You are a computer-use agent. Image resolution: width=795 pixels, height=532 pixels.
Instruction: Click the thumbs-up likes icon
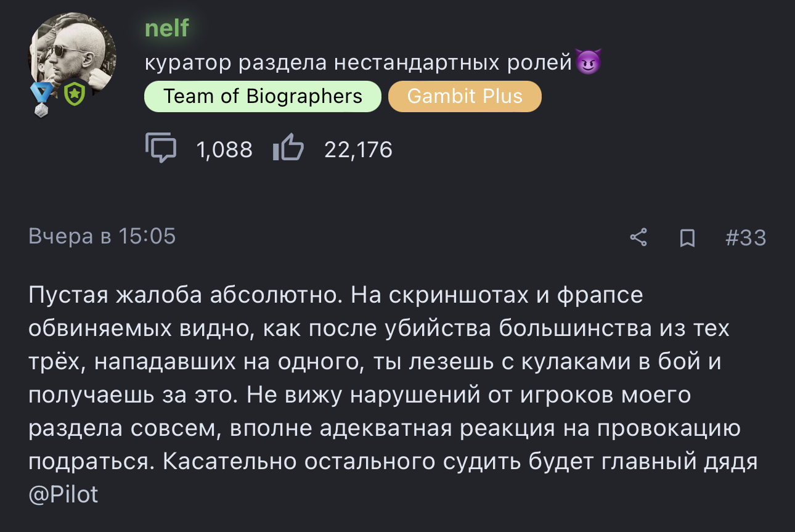(288, 149)
